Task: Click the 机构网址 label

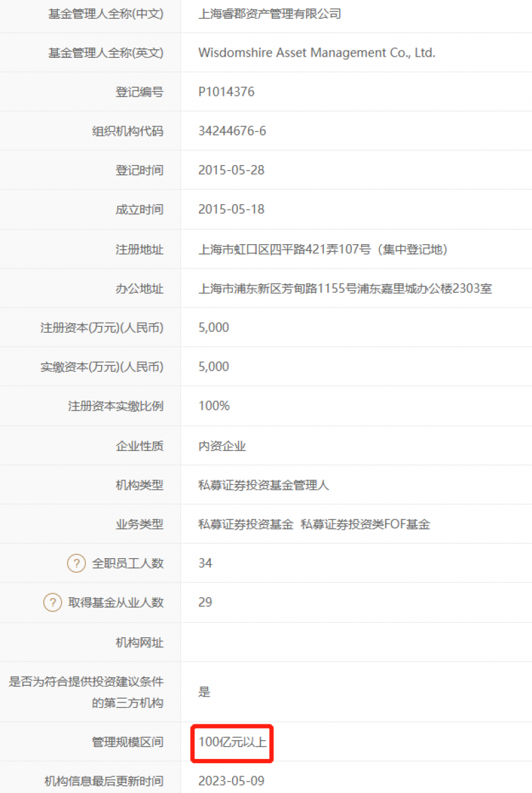Action: click(x=140, y=643)
